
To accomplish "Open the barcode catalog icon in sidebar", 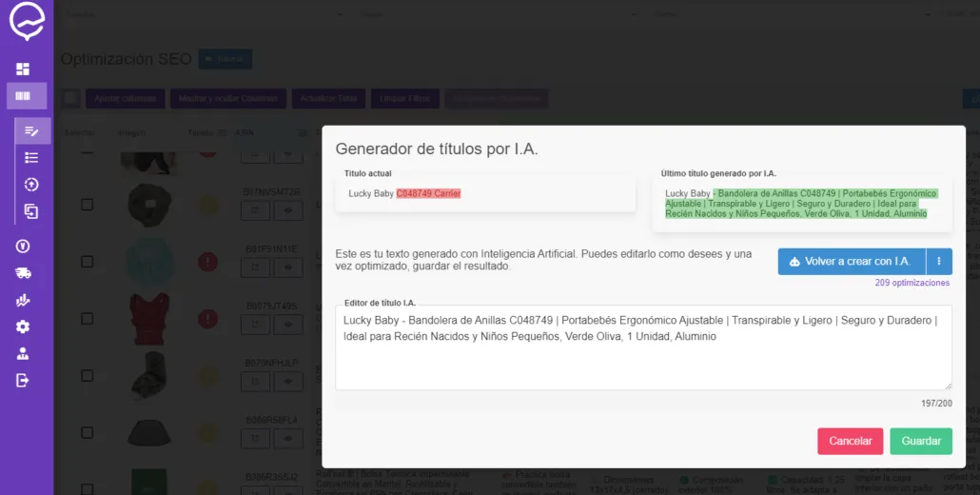I will coord(23,95).
